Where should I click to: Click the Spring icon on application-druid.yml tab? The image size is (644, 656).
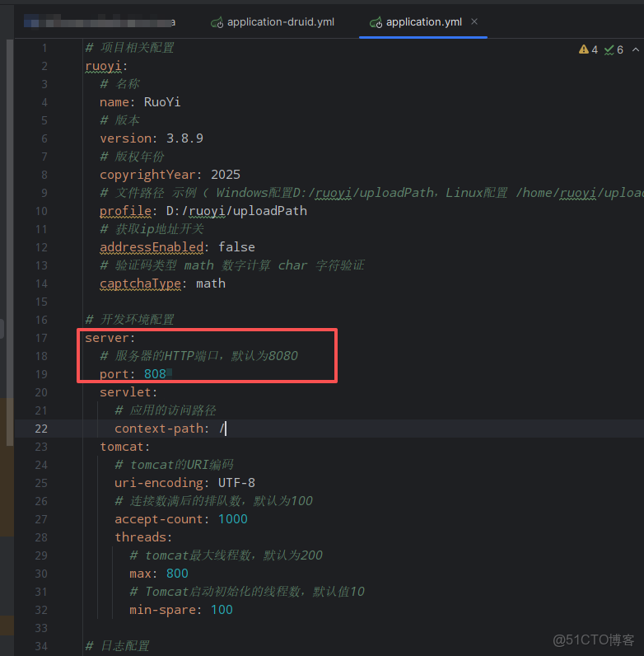(217, 22)
